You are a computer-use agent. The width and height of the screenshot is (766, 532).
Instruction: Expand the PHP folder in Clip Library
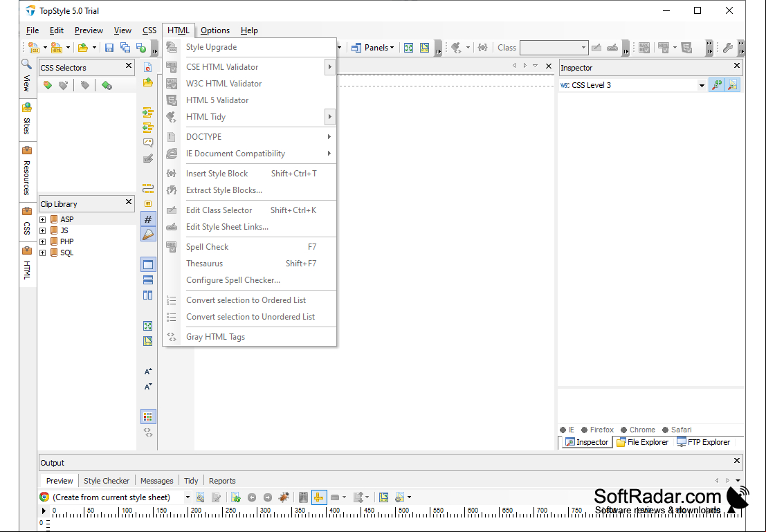[x=43, y=241]
